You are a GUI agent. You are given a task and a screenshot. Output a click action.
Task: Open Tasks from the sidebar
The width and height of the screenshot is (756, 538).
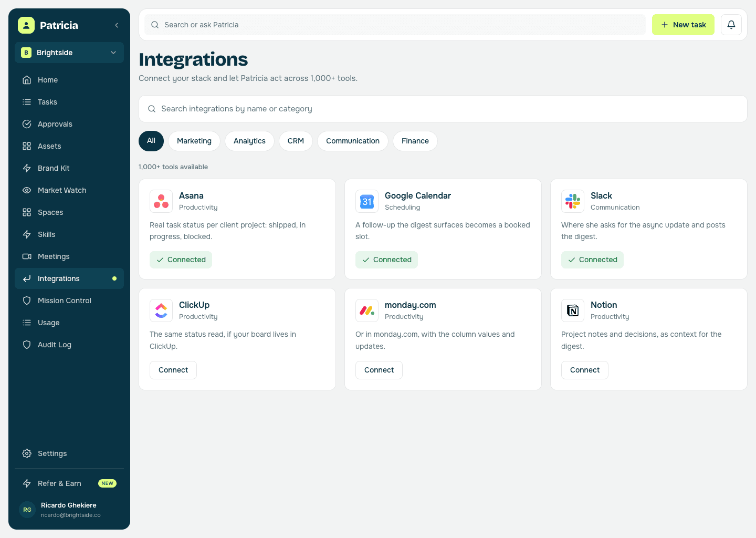click(69, 102)
